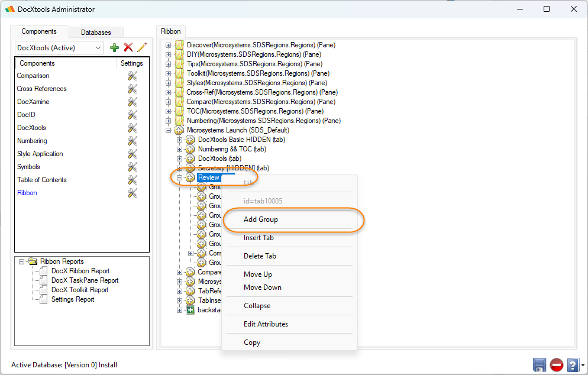Select the Cross References component row
Screen dimensions: 588x375
pyautogui.click(x=41, y=89)
